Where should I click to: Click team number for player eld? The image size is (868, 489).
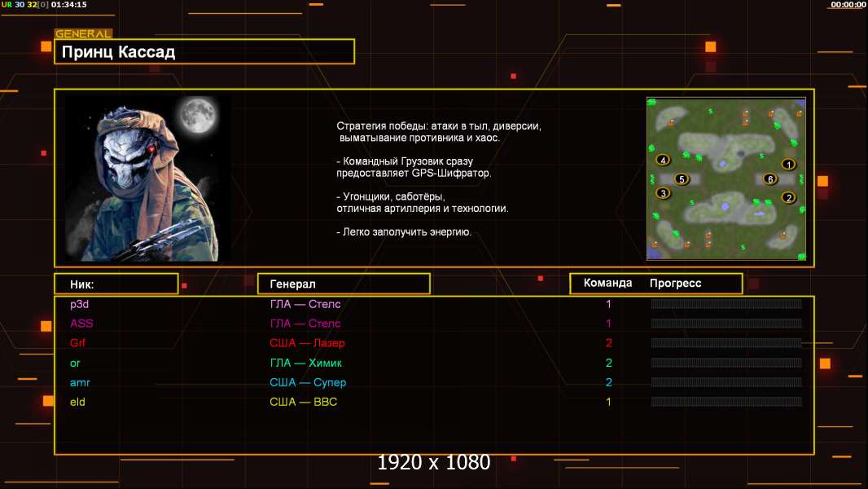coord(608,402)
